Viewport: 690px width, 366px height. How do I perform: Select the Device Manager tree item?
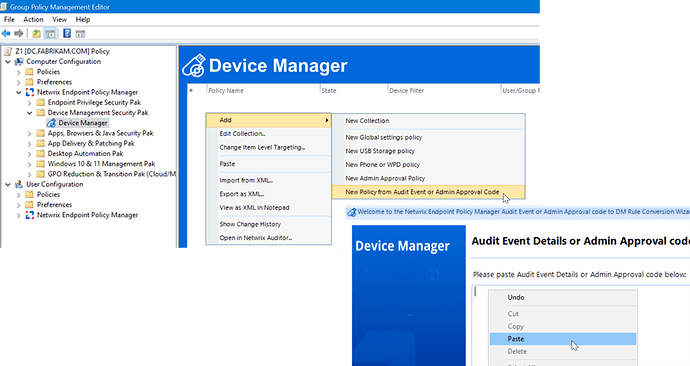[x=83, y=123]
